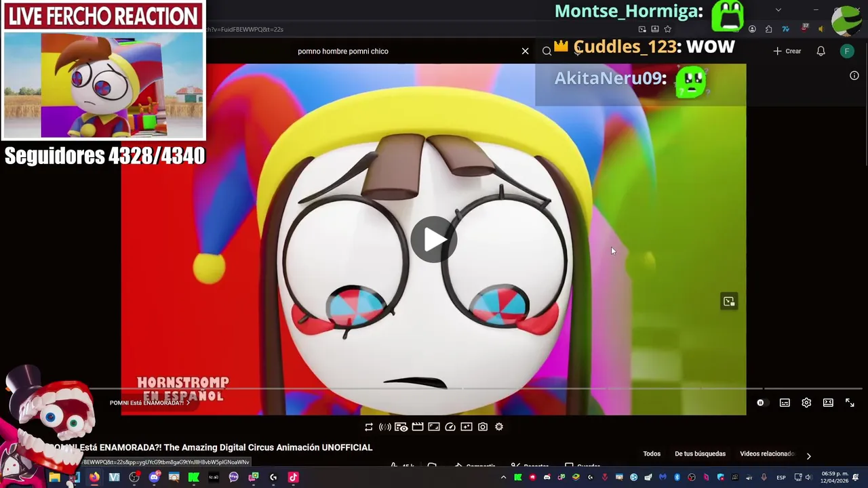Open the Windows notification center bell
Screen dimensions: 868x488
(x=856, y=478)
